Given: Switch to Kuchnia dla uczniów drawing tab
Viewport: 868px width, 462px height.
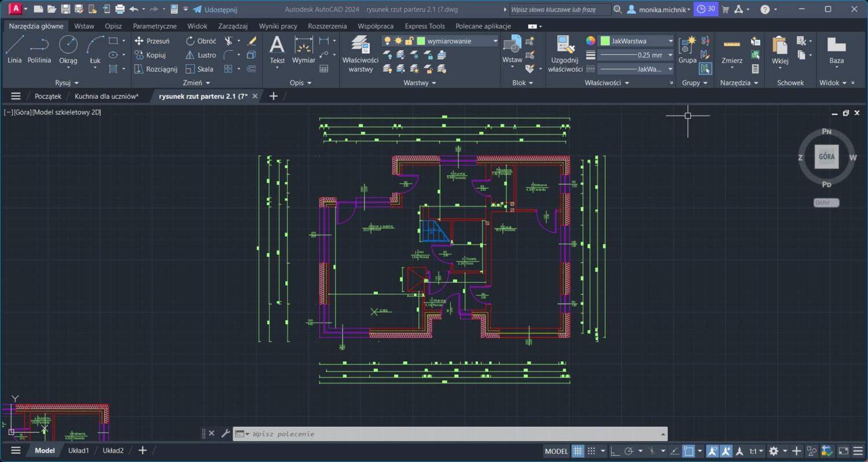Looking at the screenshot, I should coord(106,96).
